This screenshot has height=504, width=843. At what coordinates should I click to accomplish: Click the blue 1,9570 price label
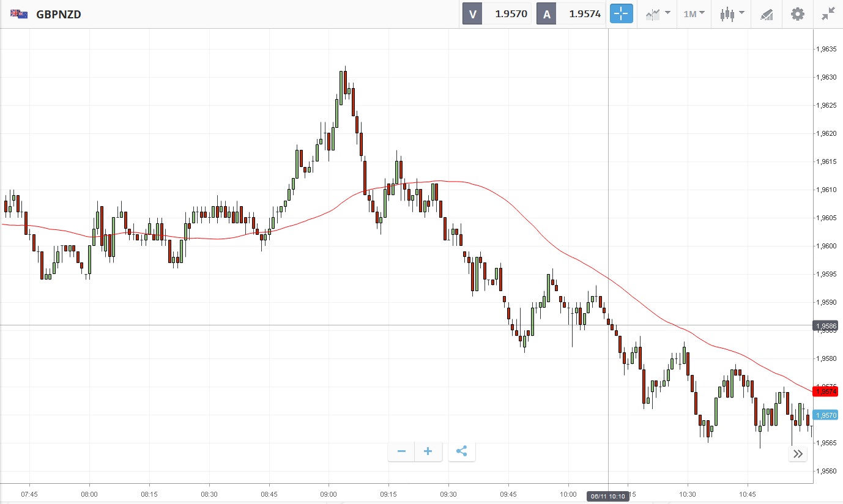click(825, 415)
